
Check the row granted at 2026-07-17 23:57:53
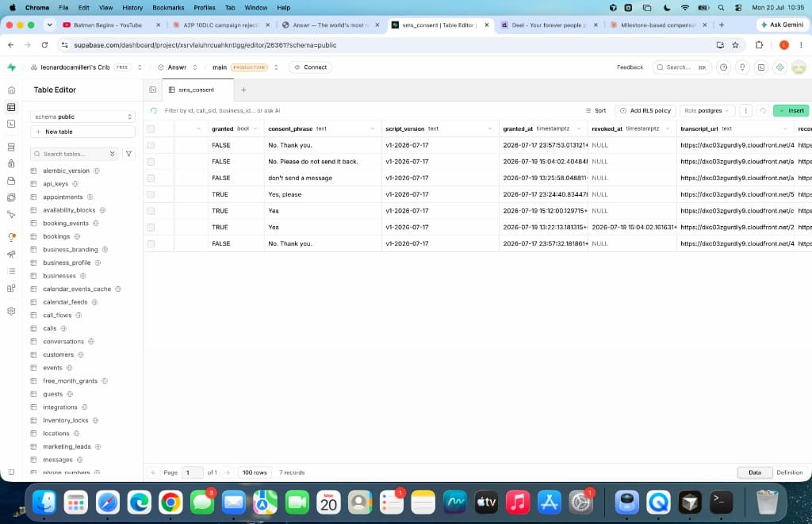coord(151,146)
